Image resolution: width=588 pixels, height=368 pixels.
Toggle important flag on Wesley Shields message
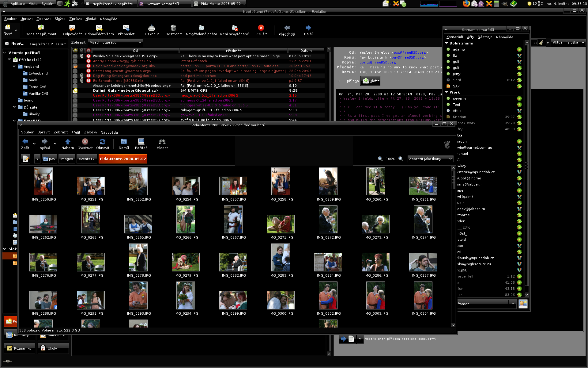(89, 56)
